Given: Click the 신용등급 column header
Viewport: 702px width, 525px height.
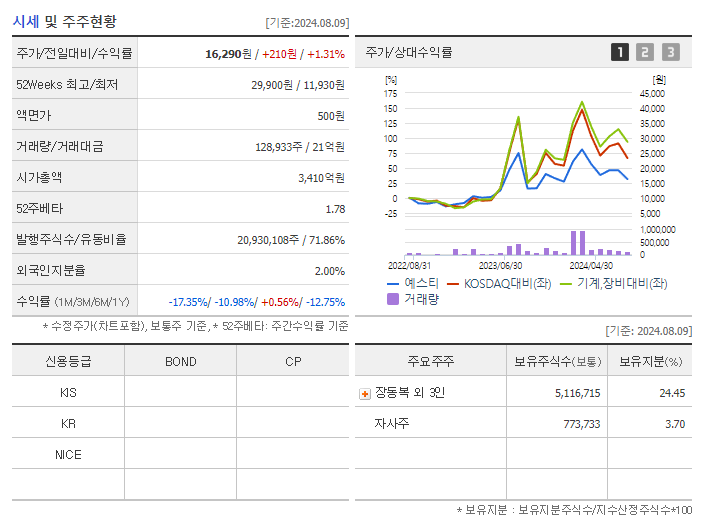Looking at the screenshot, I should (68, 361).
